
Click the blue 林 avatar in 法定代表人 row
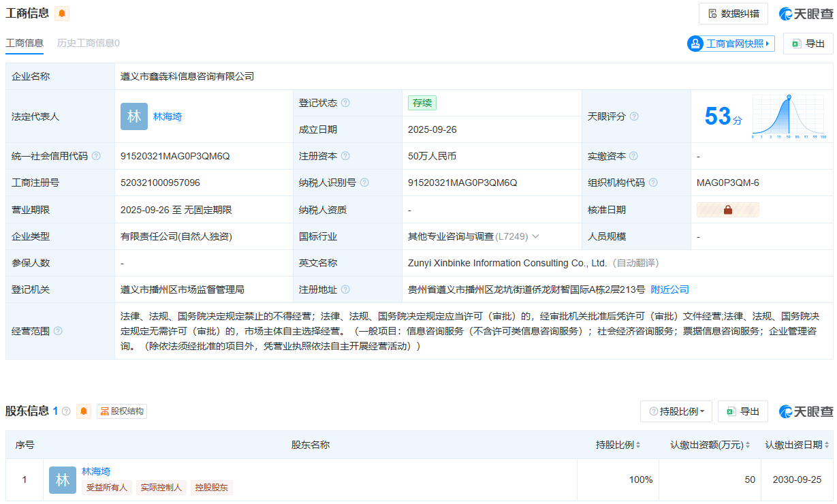coord(134,116)
